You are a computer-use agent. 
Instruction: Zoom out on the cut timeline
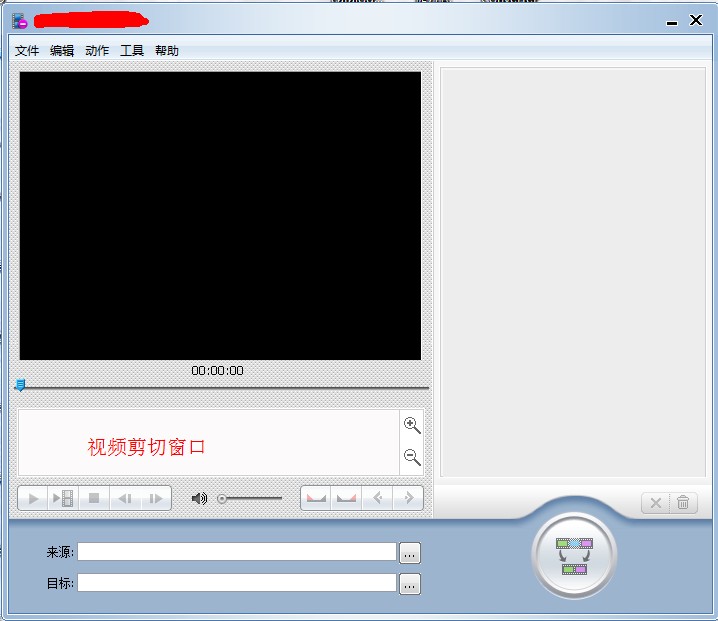[412, 457]
